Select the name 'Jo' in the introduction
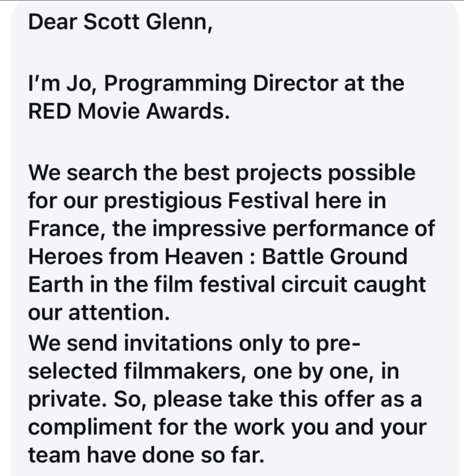Screen dimensions: 464x476 click(x=81, y=84)
